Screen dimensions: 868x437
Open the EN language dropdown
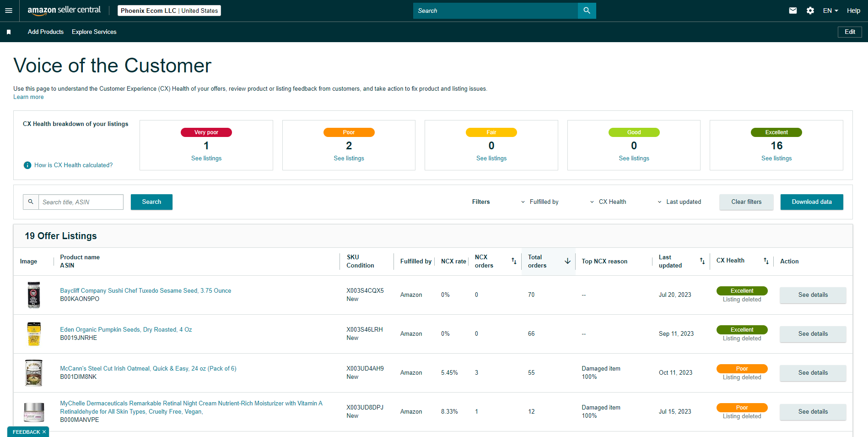click(830, 11)
